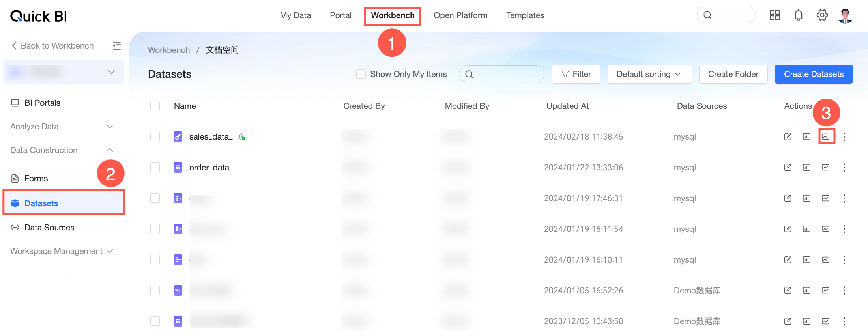Click the 文档空间 breadcrumb
Viewport: 868px width, 336px height.
pos(222,50)
